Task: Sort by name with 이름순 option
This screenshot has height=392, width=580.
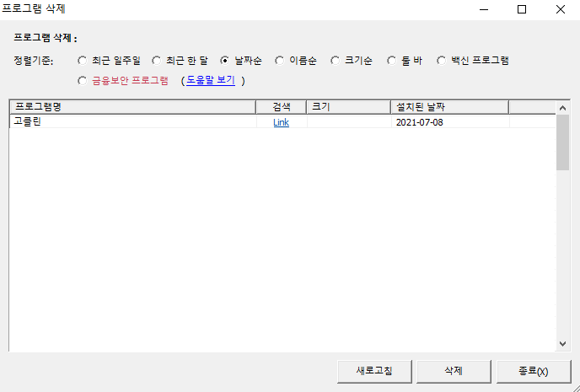Action: click(296, 61)
